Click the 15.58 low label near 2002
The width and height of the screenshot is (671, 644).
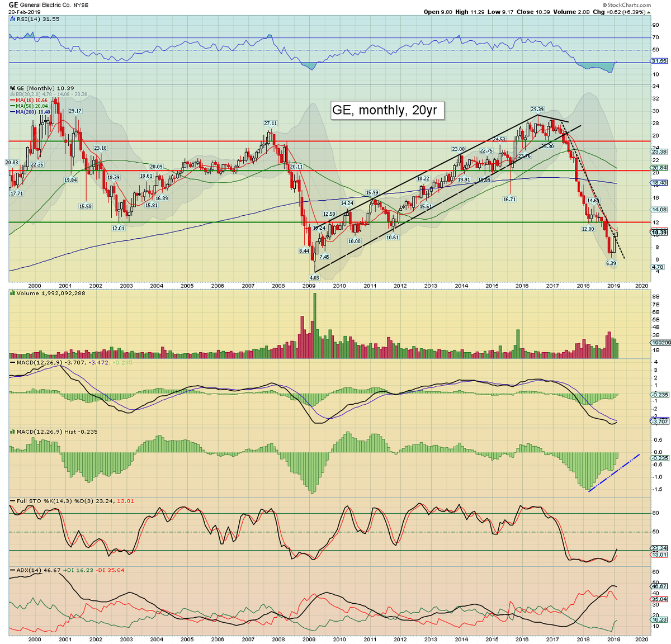[86, 206]
